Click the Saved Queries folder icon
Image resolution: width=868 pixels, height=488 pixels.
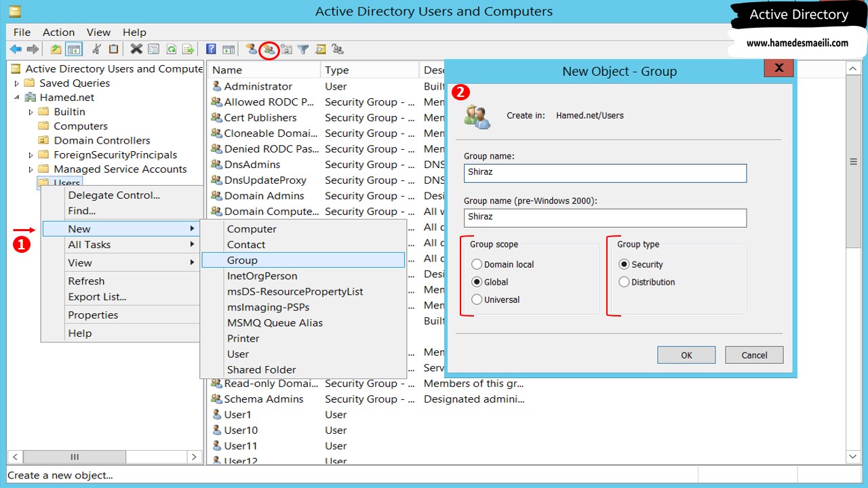(x=29, y=83)
